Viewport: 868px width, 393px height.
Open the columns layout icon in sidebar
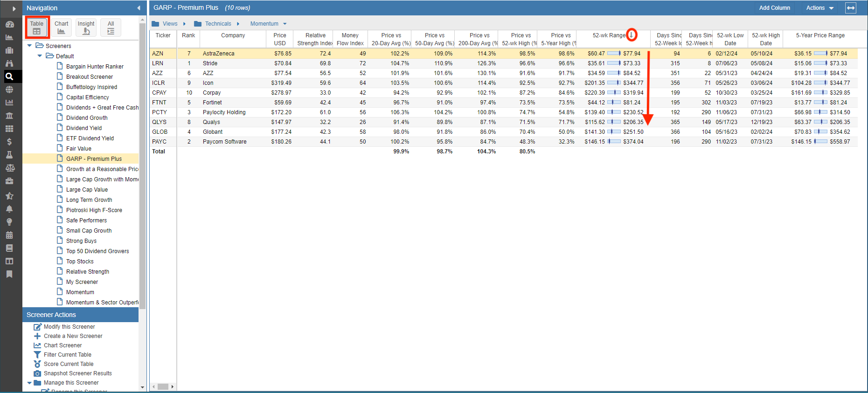pyautogui.click(x=9, y=261)
